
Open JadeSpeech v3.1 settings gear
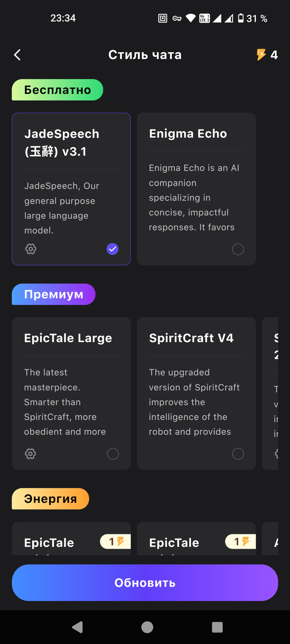31,249
